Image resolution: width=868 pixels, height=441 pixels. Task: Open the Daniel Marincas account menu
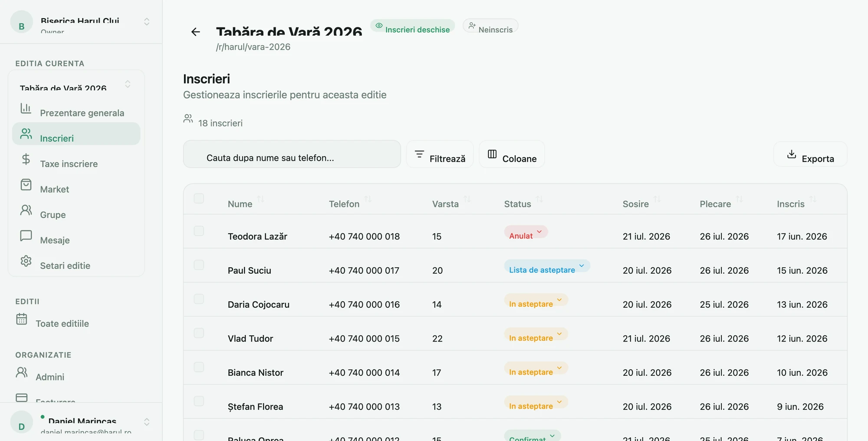81,421
